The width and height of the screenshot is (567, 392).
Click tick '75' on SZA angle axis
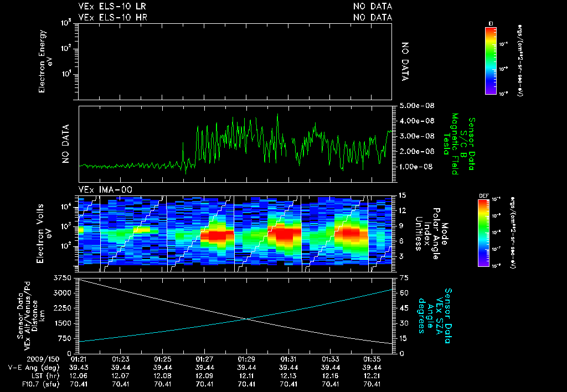404,278
